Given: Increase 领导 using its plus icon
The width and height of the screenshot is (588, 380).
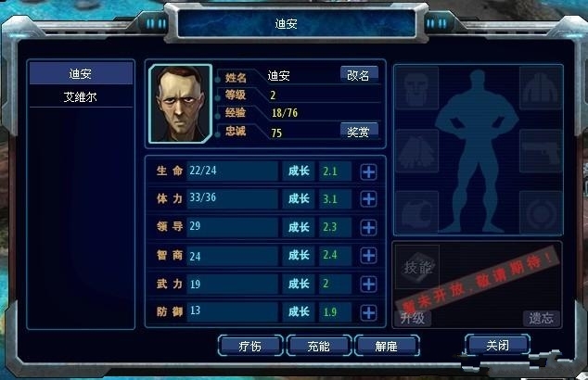Looking at the screenshot, I should point(368,227).
